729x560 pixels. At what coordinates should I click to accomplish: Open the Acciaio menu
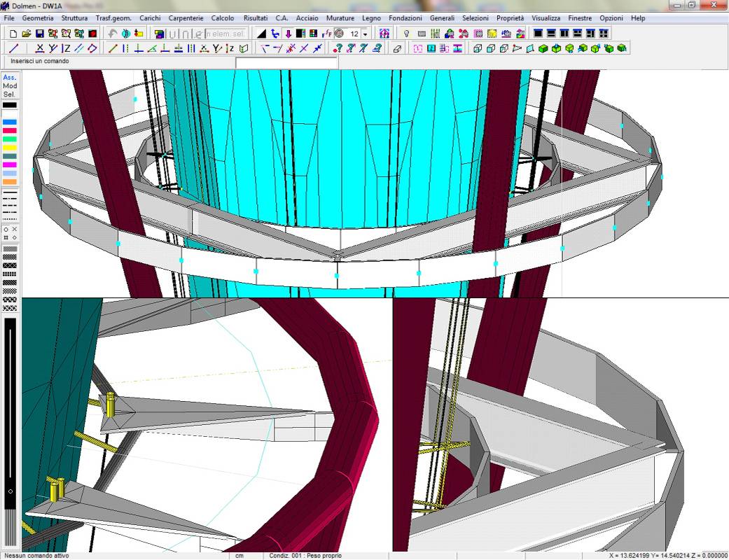pyautogui.click(x=307, y=18)
